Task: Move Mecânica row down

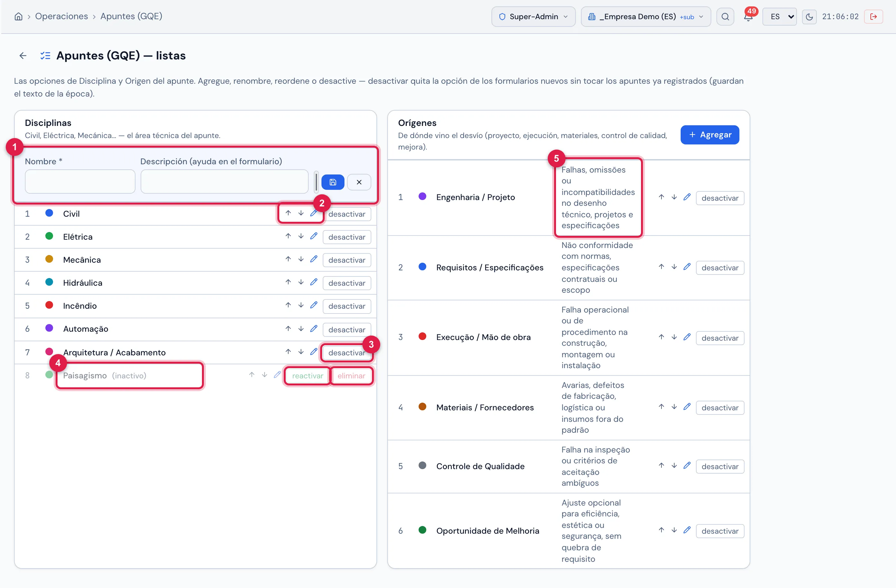Action: [301, 259]
